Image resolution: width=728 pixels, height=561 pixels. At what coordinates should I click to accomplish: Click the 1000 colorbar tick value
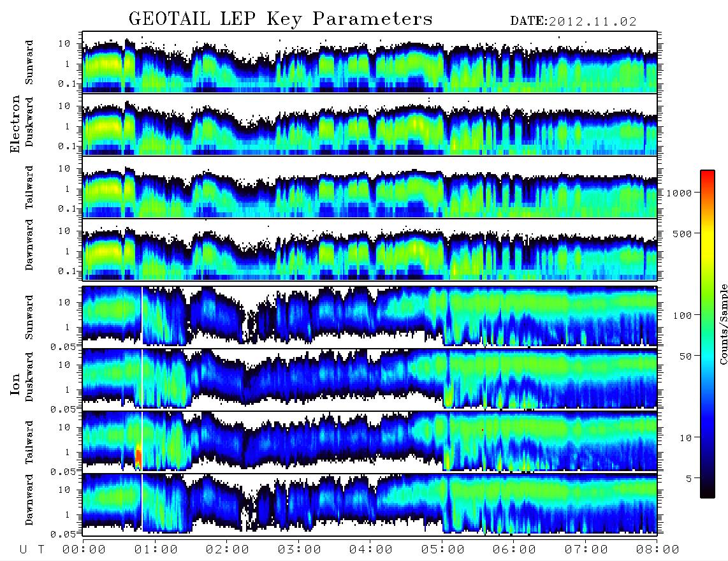coord(679,193)
